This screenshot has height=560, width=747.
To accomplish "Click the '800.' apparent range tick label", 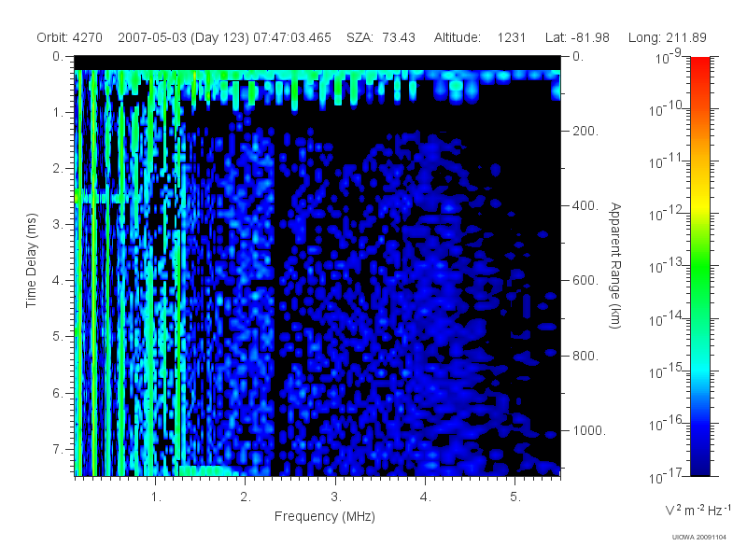I will pyautogui.click(x=585, y=356).
